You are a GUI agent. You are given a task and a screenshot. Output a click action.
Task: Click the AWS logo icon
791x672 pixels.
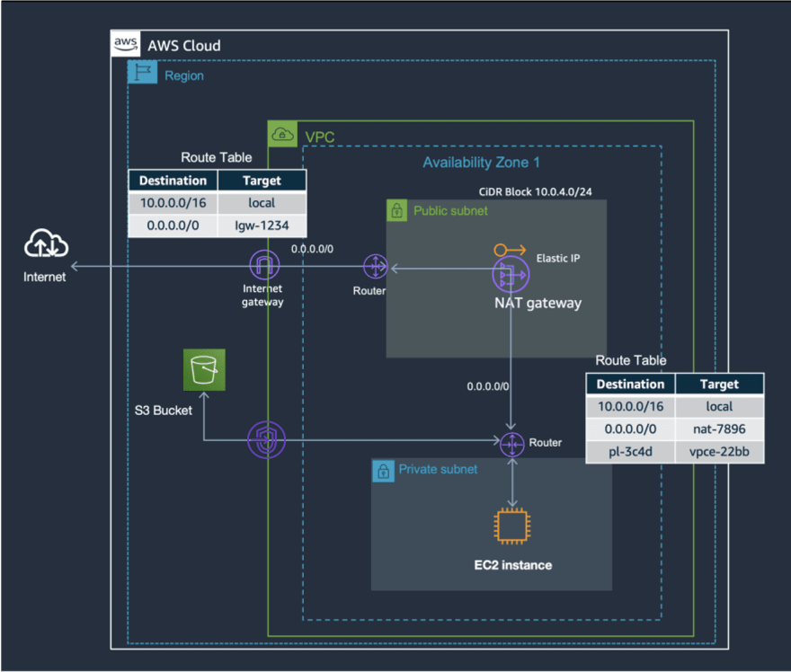pyautogui.click(x=126, y=43)
